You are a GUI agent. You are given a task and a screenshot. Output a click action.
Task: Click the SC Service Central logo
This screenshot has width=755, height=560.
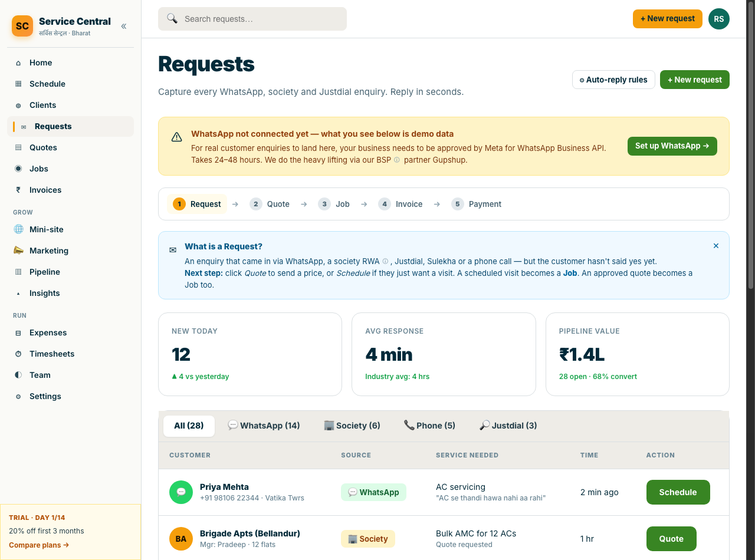22,26
